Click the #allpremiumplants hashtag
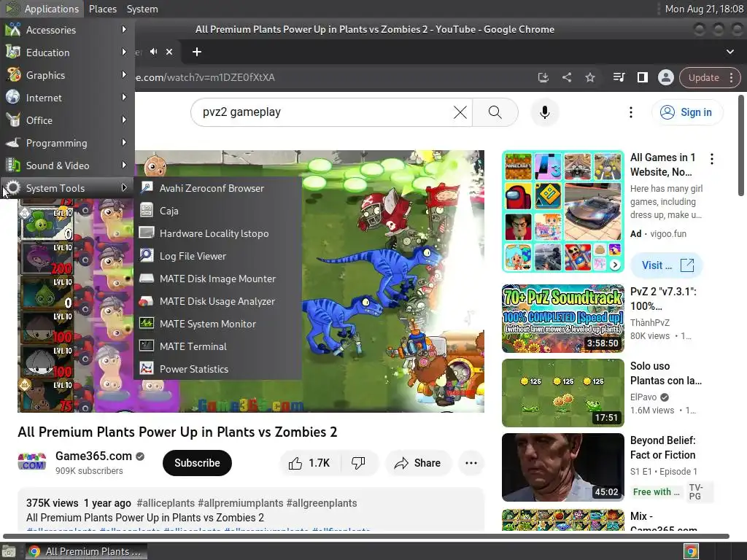Screen dimensions: 747x560 coord(241,503)
